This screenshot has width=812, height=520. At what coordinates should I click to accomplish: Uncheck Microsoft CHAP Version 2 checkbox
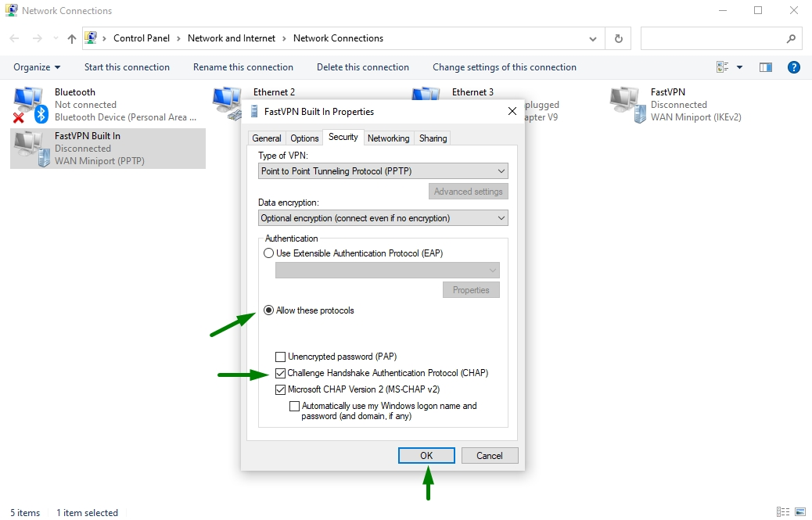(280, 389)
